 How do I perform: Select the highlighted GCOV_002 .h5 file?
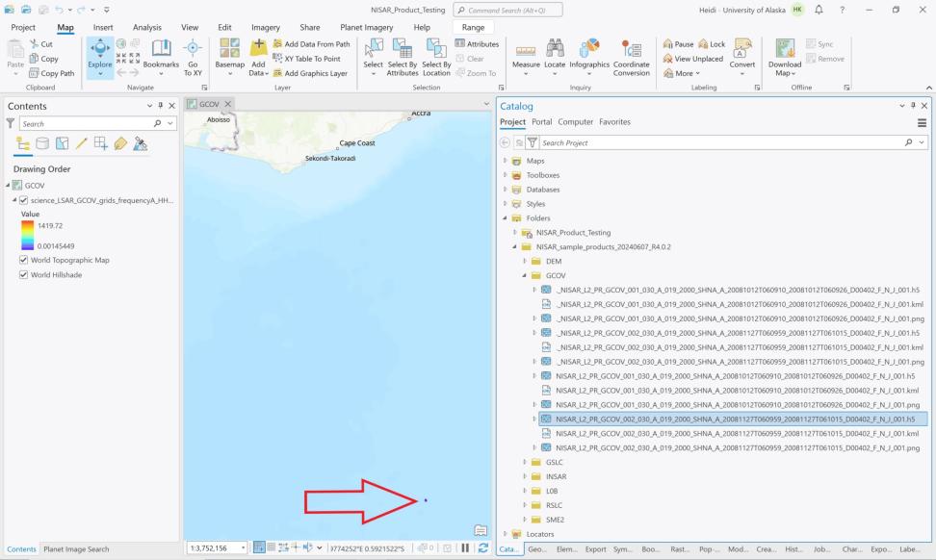pos(733,420)
